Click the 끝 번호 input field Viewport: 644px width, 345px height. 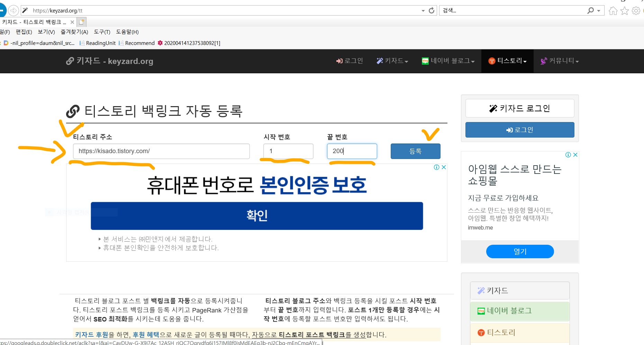(x=352, y=151)
